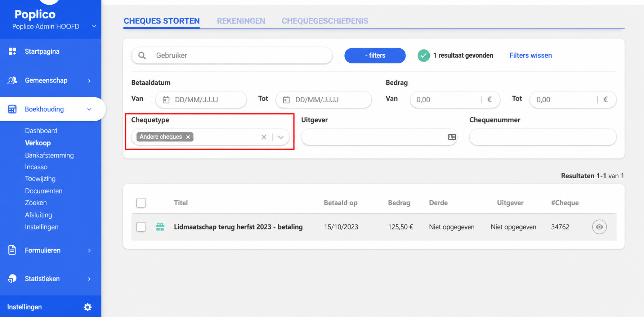Check the Lidmaatschap terug herfst 2023 row checkbox
The height and width of the screenshot is (317, 644).
141,227
